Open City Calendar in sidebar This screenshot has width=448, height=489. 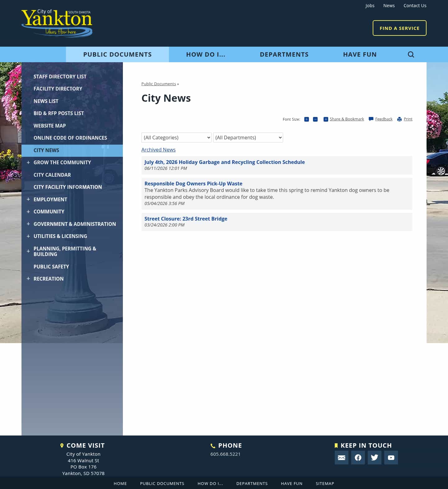click(x=52, y=175)
